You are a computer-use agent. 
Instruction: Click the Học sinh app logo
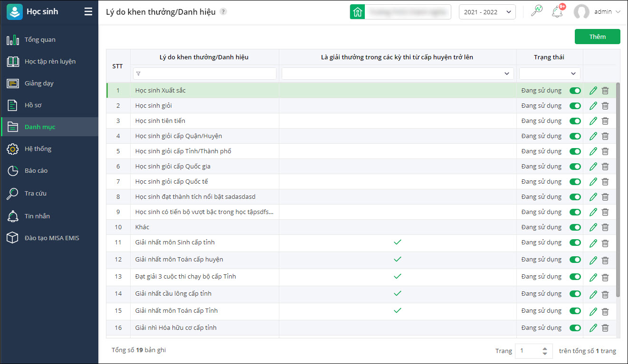[x=15, y=12]
